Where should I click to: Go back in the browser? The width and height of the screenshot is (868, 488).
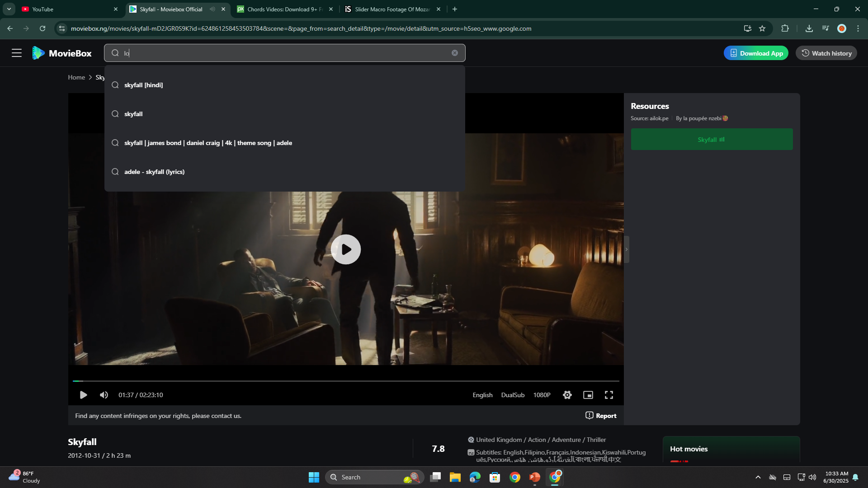[10, 28]
